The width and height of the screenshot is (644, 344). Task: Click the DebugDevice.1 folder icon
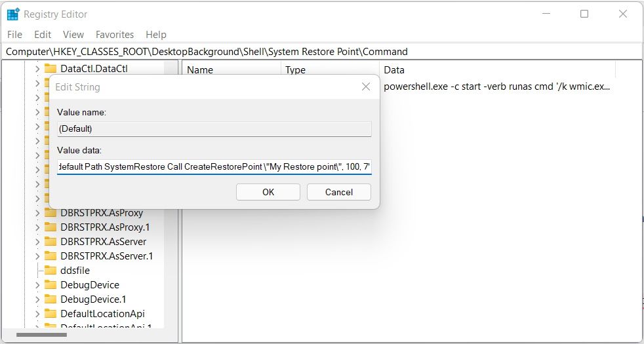coord(50,299)
